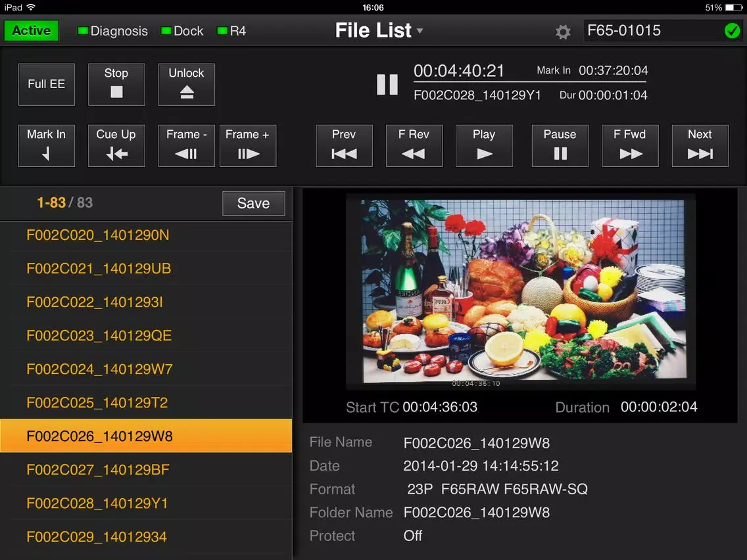
Task: Tap the Date value 2014-01-29 14:14:55:12
Action: click(x=481, y=466)
